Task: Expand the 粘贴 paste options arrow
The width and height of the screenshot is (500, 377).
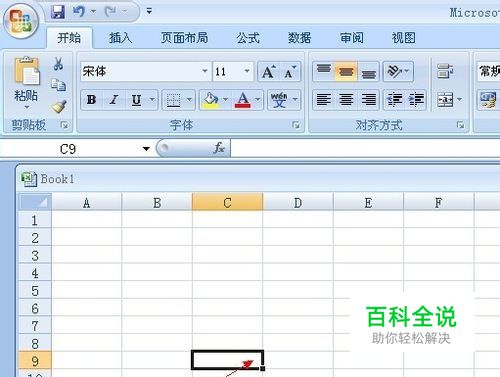Action: pos(26,107)
